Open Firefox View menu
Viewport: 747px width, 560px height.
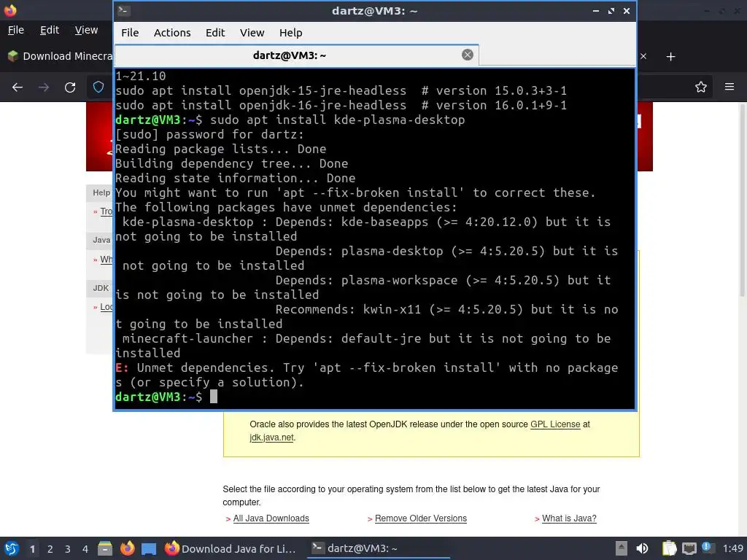click(x=86, y=30)
